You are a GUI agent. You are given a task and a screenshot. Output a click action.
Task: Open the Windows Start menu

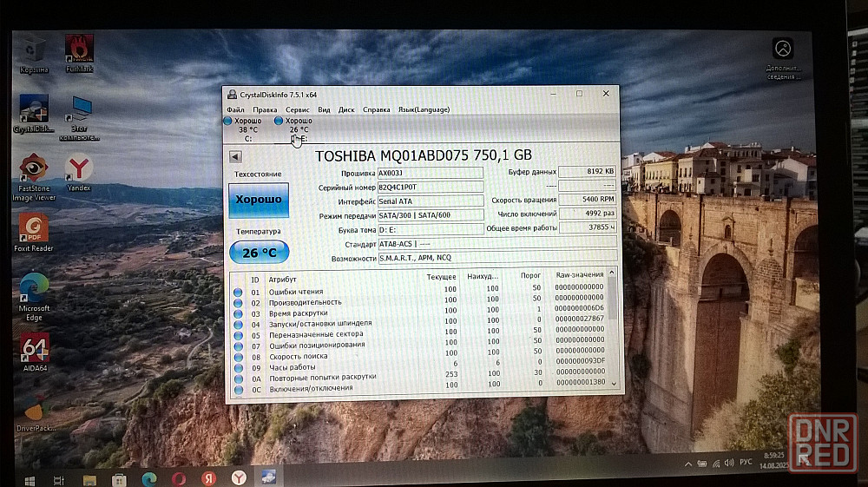29,480
